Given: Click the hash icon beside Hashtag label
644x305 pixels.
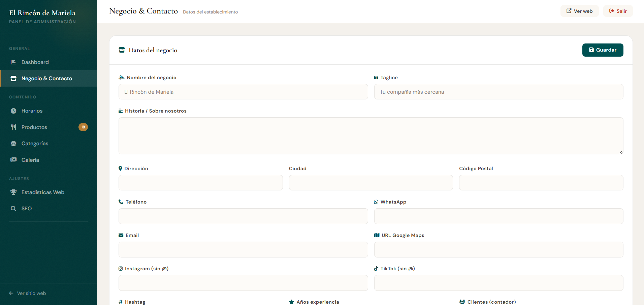Looking at the screenshot, I should pos(121,302).
